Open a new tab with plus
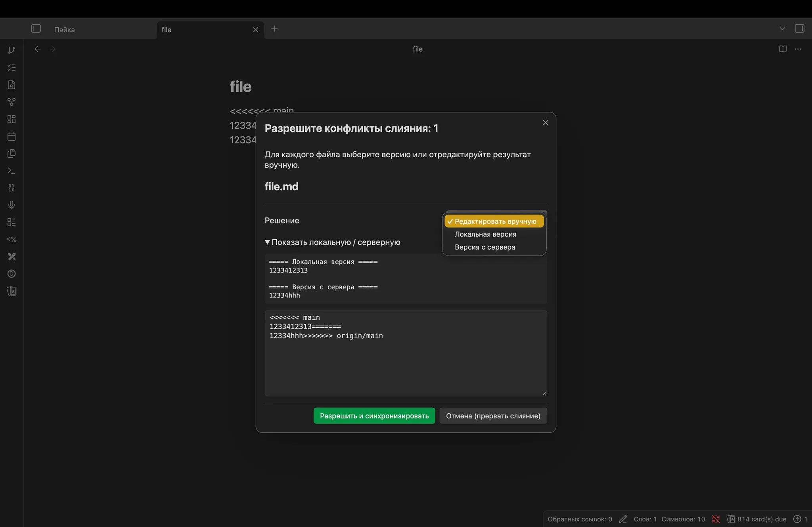 coord(274,29)
